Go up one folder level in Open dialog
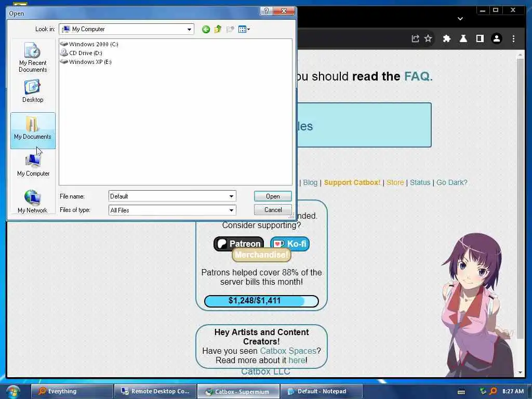 (218, 30)
